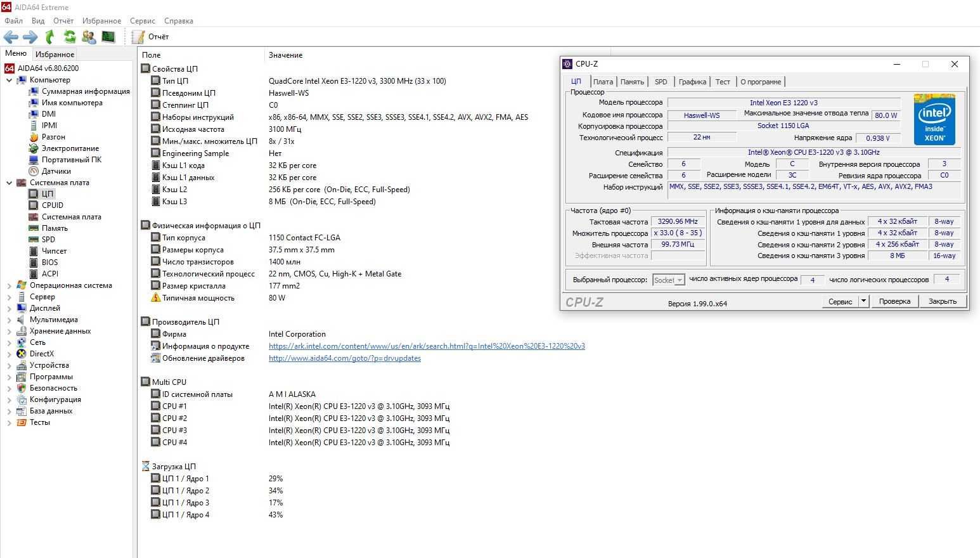
Task: Open the Файл menu
Action: (13, 20)
